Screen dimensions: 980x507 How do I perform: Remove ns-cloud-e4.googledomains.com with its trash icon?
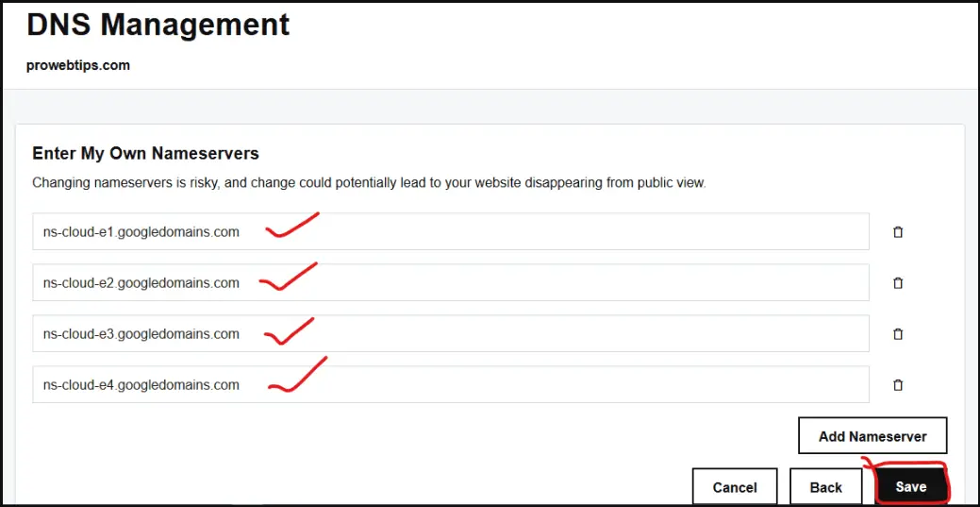[x=898, y=385]
